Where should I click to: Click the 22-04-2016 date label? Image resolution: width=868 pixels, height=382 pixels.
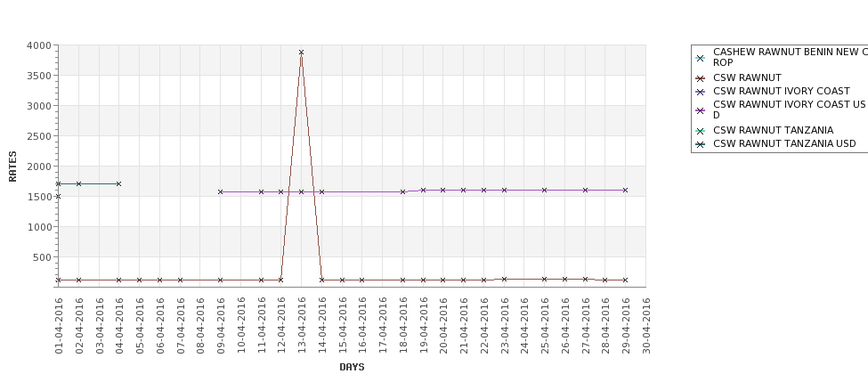484,326
